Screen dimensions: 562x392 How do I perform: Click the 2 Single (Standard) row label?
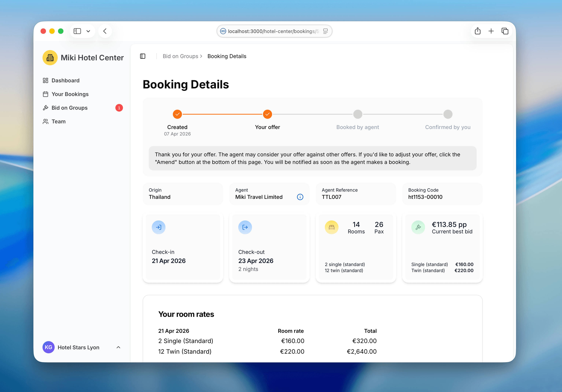click(186, 341)
